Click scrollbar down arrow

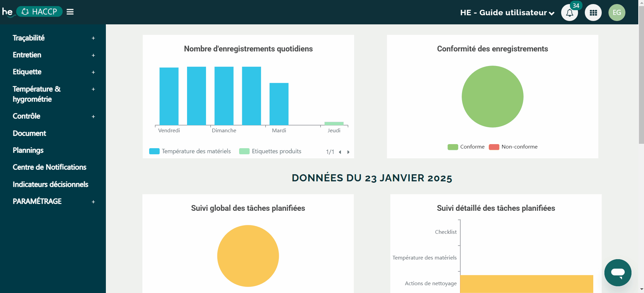pos(641,290)
